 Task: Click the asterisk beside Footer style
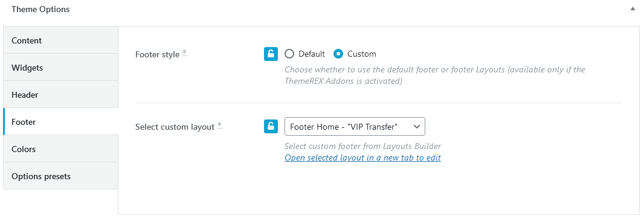(184, 52)
